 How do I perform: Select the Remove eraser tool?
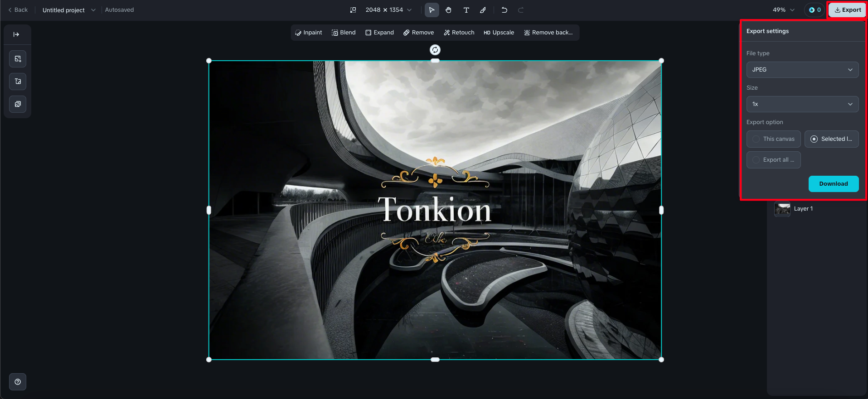pos(418,33)
